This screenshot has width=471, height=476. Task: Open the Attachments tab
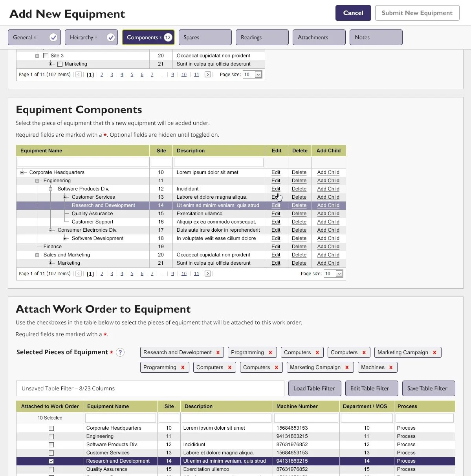click(319, 37)
